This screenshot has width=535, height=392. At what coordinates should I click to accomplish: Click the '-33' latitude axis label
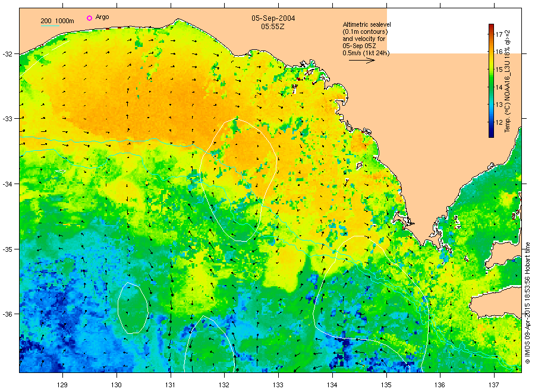[x=7, y=119]
